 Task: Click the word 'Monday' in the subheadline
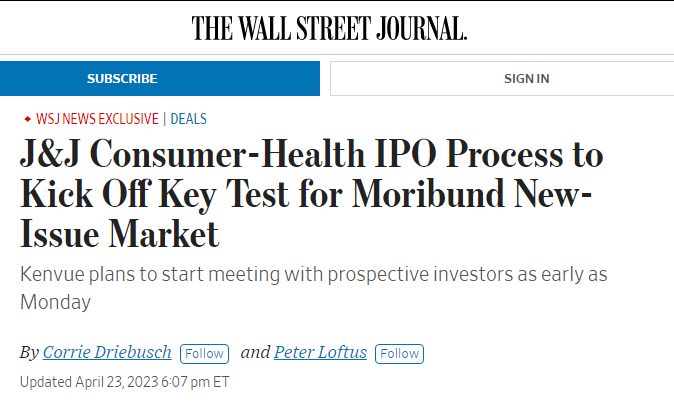pos(55,302)
